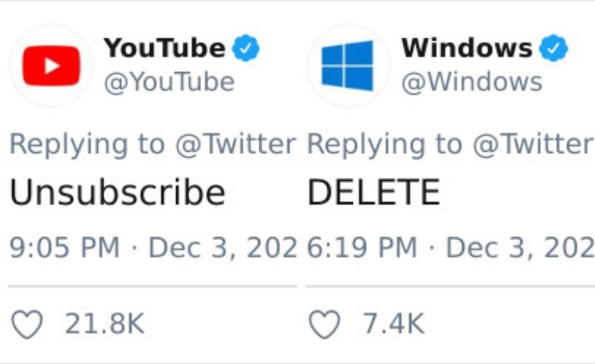Click the Windows account verified badge

[554, 48]
